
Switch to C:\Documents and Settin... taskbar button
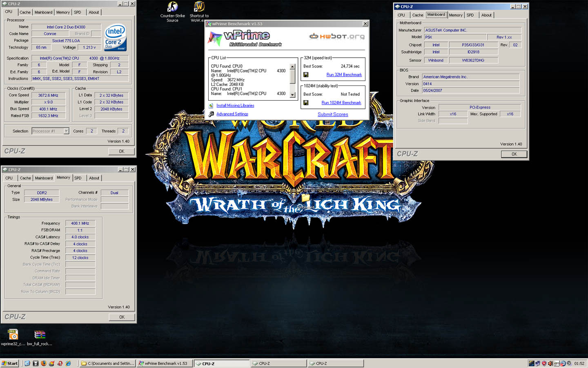[107, 363]
